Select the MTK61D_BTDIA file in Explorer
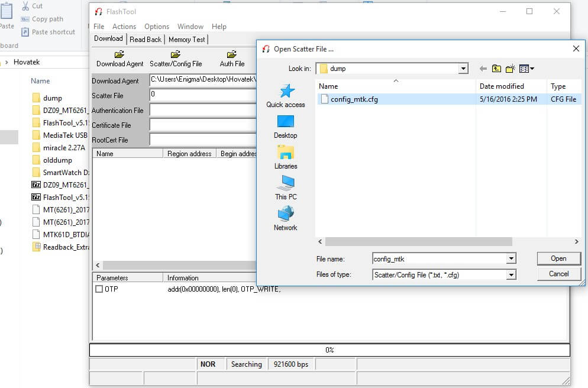Image resolution: width=588 pixels, height=388 pixels. click(60, 235)
